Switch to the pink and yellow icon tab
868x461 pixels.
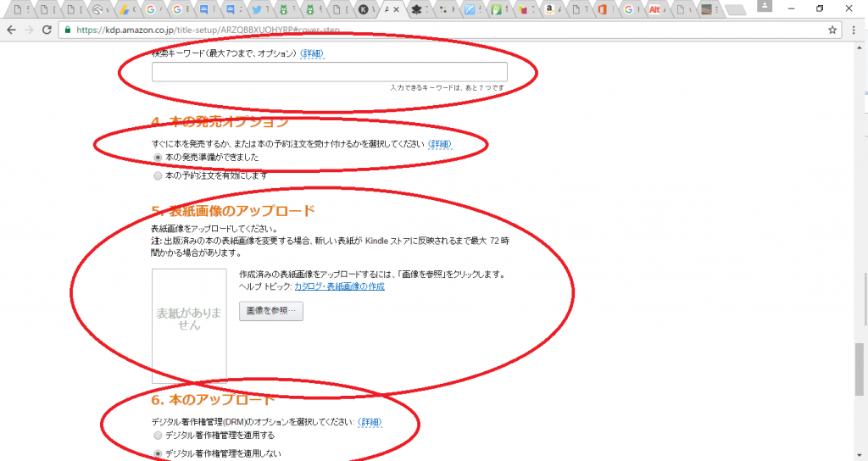coord(522,9)
